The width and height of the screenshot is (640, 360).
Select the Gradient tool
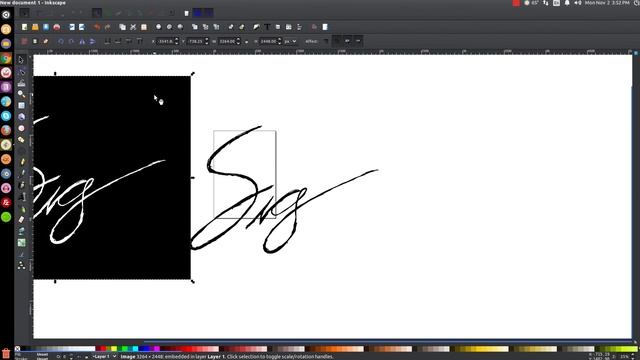(21, 242)
